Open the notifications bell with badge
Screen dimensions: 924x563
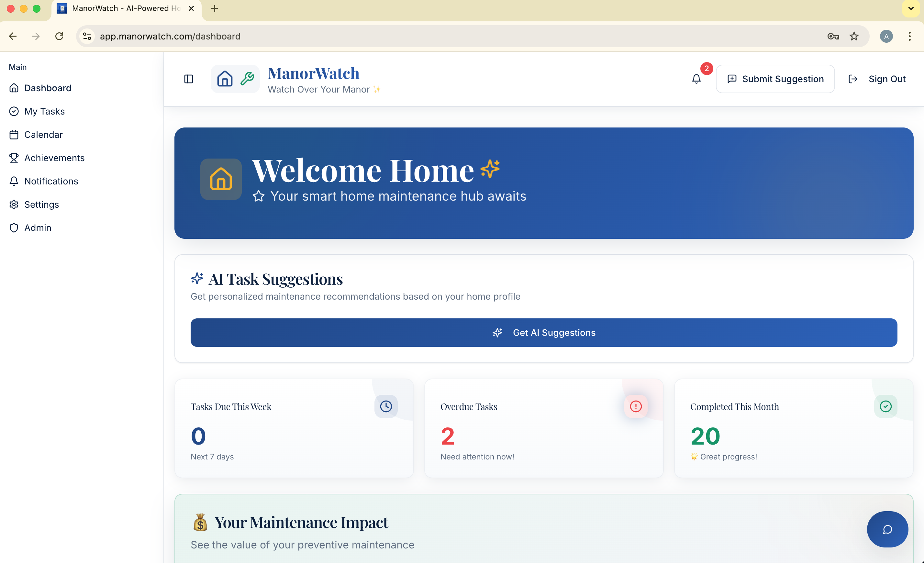pyautogui.click(x=696, y=79)
